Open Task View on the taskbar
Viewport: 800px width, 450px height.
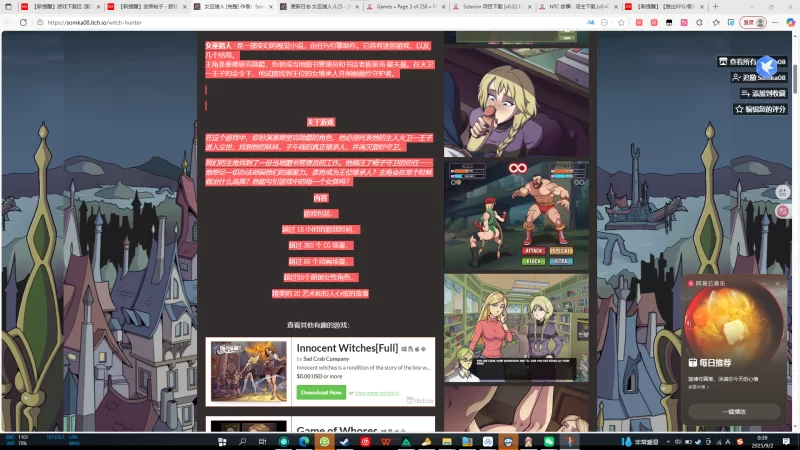coord(262,442)
